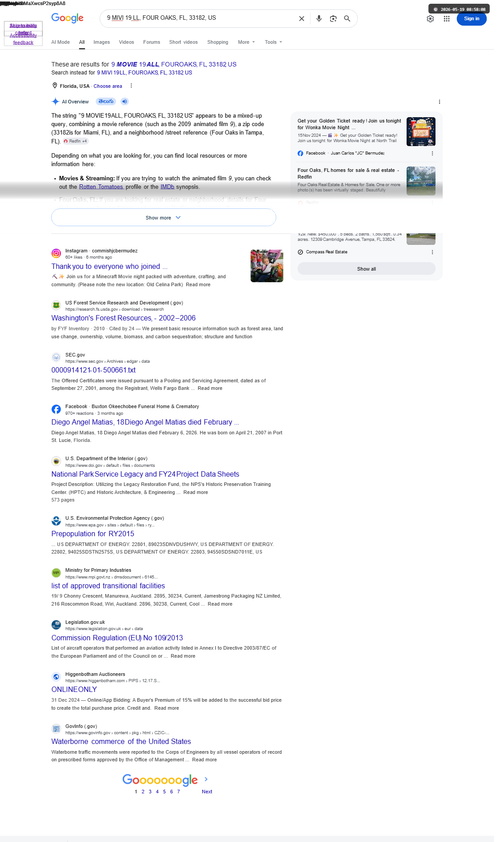This screenshot has height=842, width=500.
Task: Open Four Oaks Redfin homes thumbnail
Action: (x=421, y=180)
